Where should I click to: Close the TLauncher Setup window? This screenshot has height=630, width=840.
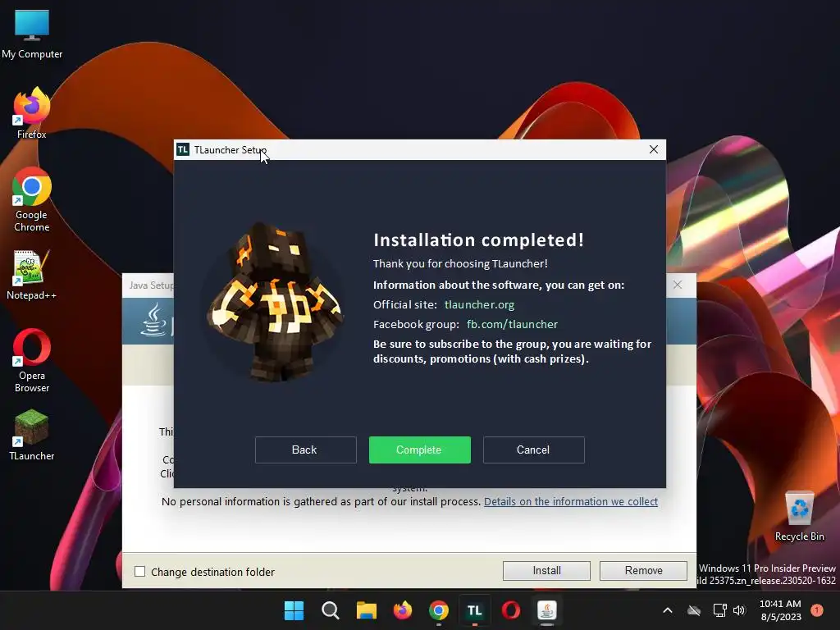(x=654, y=149)
